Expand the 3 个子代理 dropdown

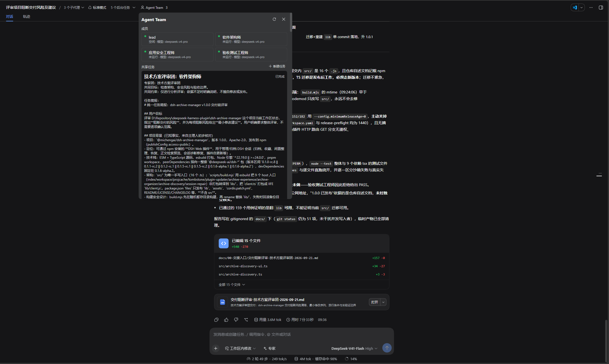tap(74, 7)
